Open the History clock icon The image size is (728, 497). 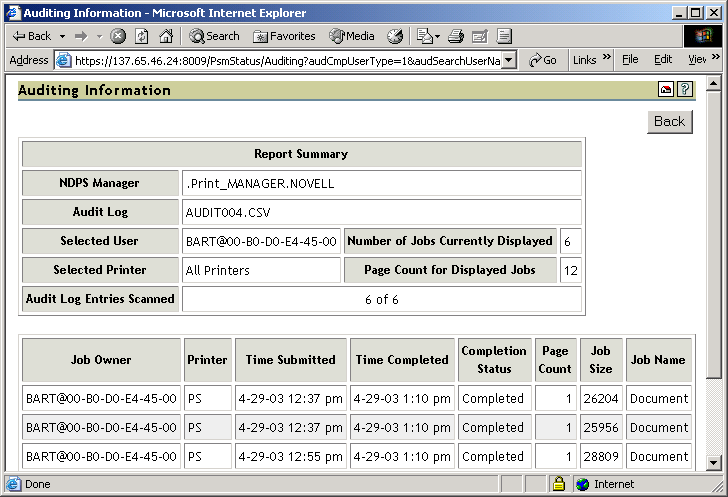pyautogui.click(x=395, y=36)
